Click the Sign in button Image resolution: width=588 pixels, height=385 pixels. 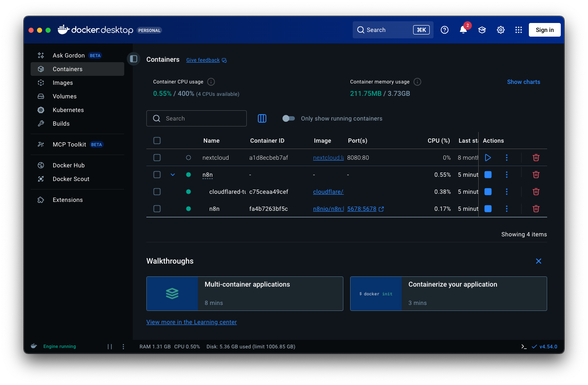click(x=545, y=30)
